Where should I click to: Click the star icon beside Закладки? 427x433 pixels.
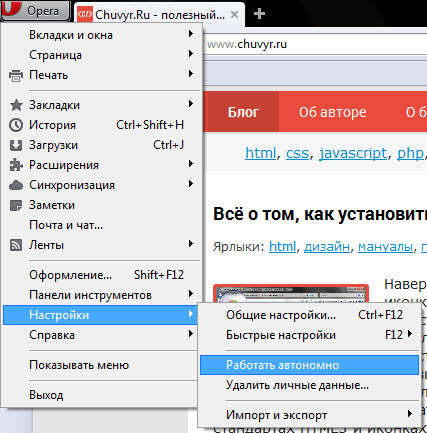click(16, 105)
